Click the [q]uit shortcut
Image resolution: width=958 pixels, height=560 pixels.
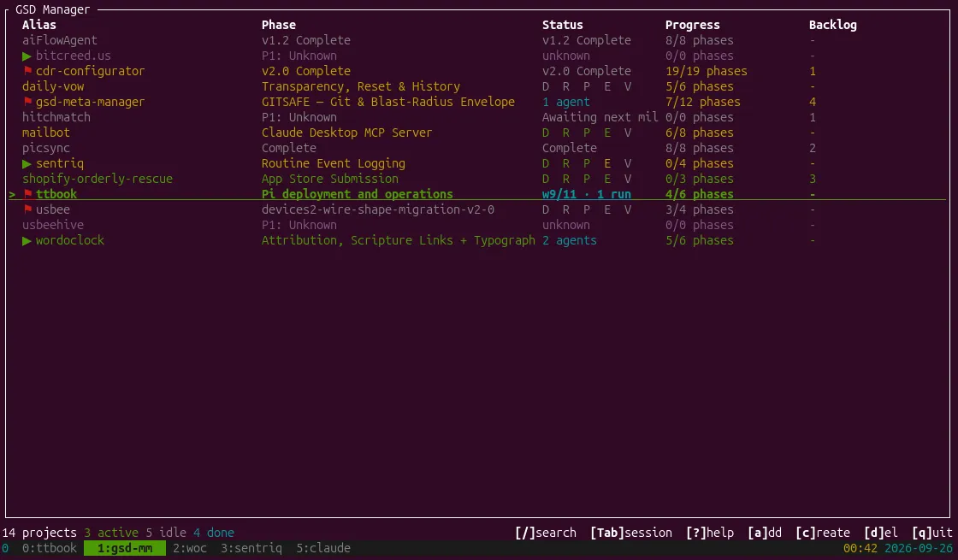pyautogui.click(x=931, y=533)
